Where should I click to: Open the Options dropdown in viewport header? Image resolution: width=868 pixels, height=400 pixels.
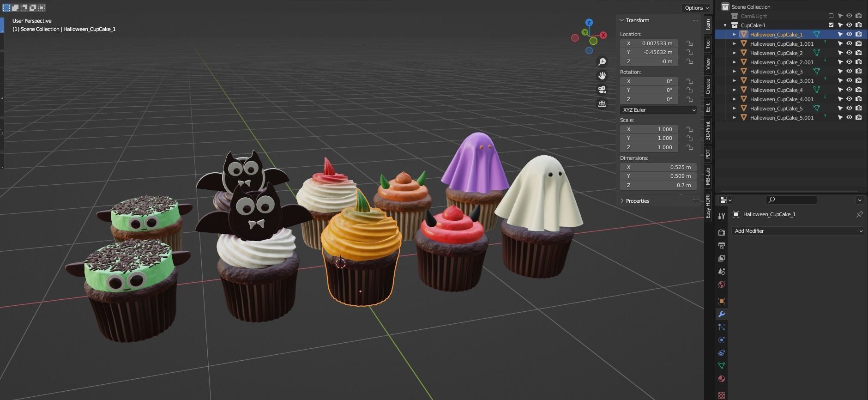pyautogui.click(x=696, y=8)
